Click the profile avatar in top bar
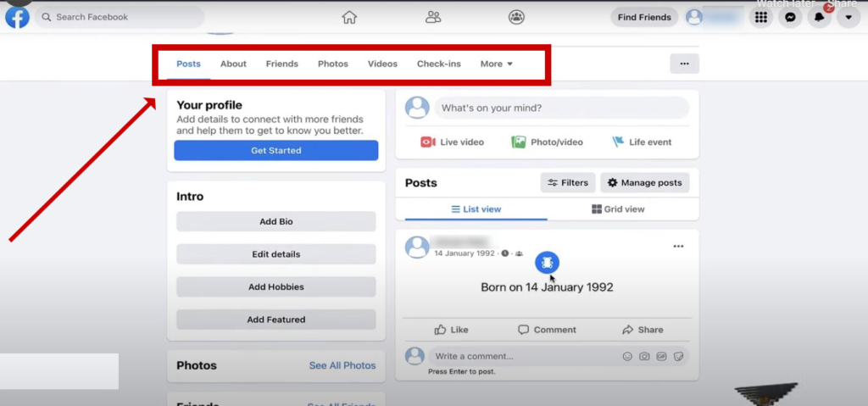This screenshot has height=406, width=868. point(693,17)
